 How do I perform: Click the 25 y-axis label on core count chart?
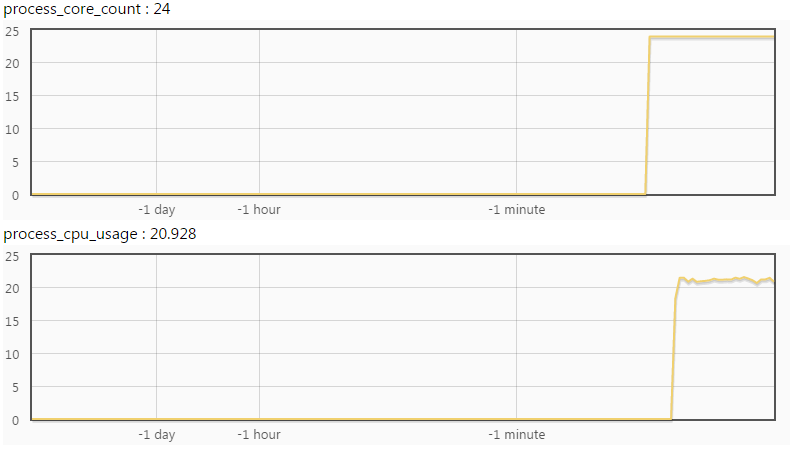point(12,31)
